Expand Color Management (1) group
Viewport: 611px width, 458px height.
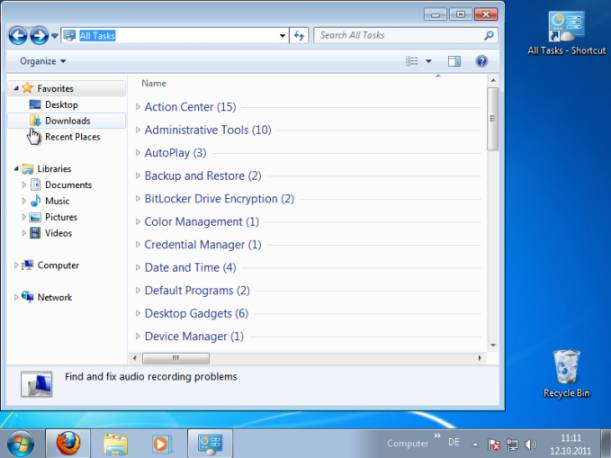pyautogui.click(x=138, y=222)
